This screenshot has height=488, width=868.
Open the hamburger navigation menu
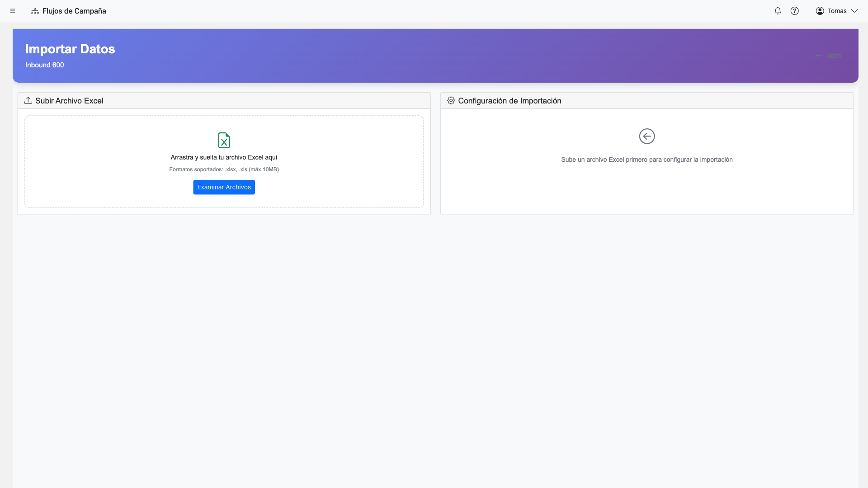[12, 10]
